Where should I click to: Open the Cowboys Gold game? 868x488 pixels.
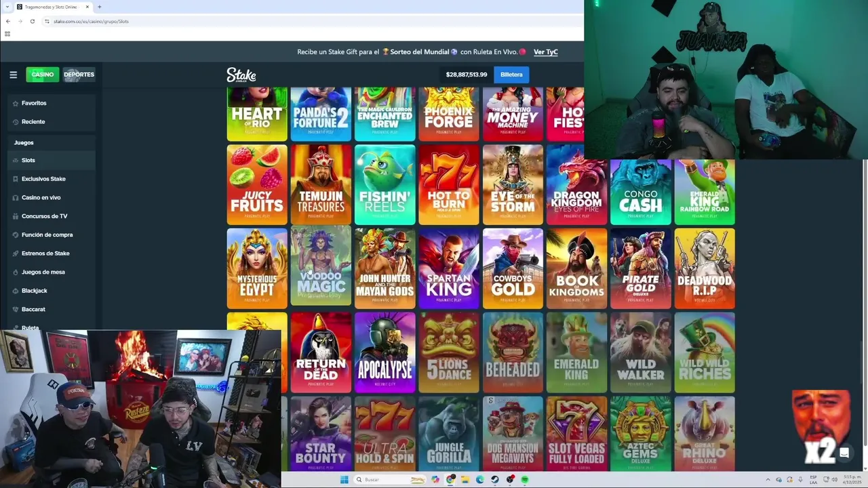(x=513, y=268)
